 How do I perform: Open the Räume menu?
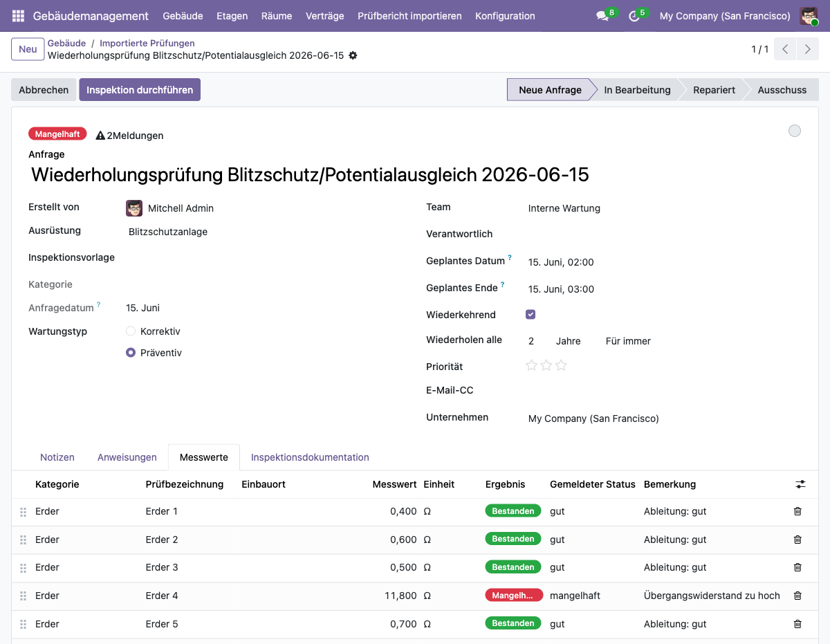coord(277,16)
